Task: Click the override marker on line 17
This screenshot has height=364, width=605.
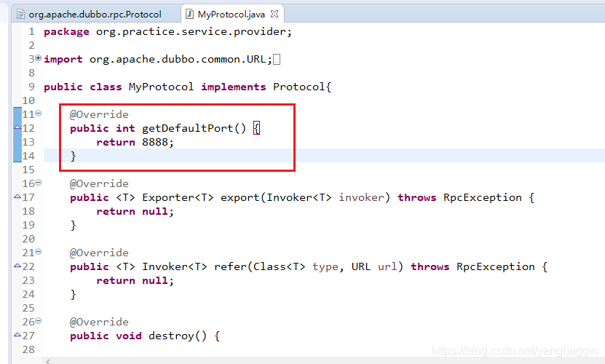Action: pyautogui.click(x=17, y=197)
